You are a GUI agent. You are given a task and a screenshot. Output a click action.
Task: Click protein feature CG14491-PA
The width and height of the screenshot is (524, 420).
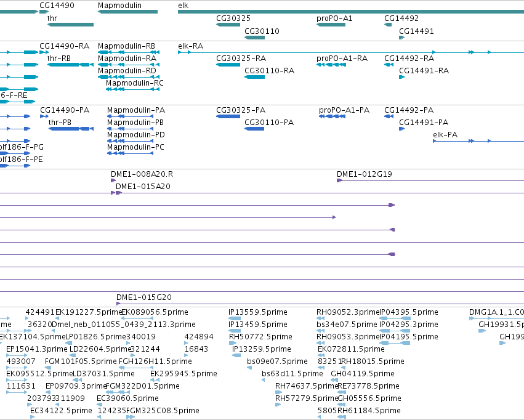(424, 123)
